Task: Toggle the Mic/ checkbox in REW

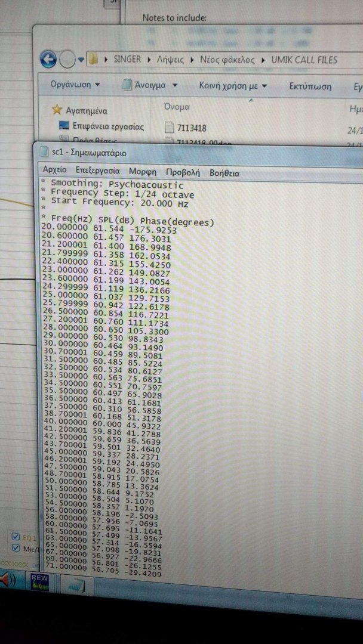Action: (x=16, y=547)
